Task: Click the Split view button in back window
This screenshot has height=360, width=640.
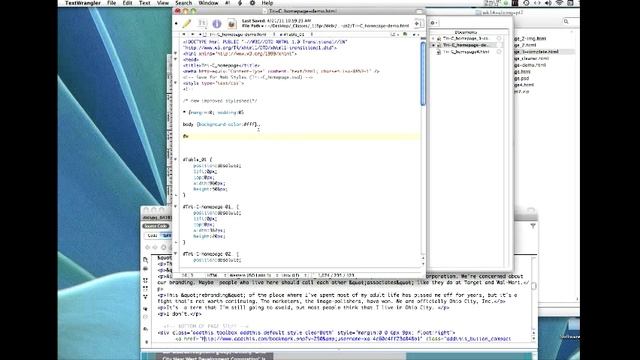Action: click(167, 236)
